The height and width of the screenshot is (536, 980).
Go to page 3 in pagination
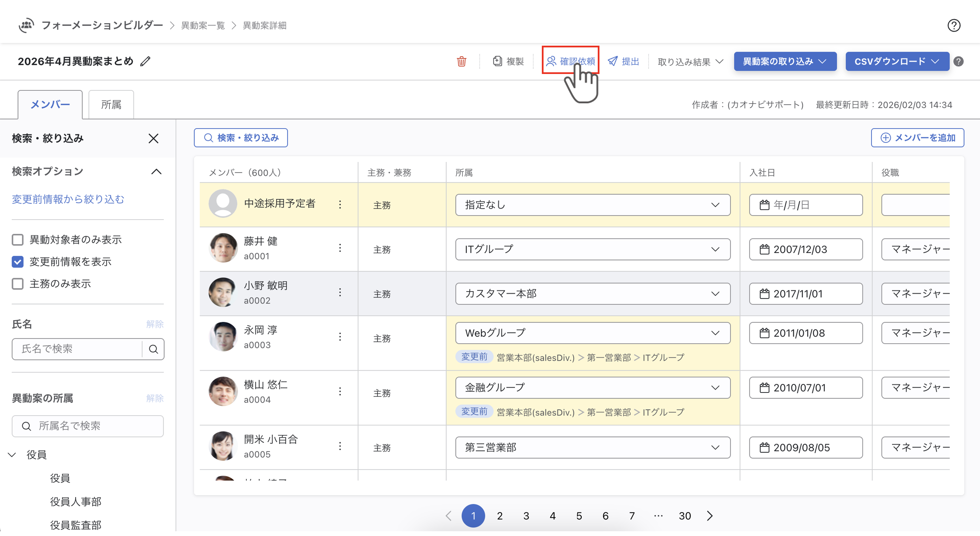(x=526, y=516)
